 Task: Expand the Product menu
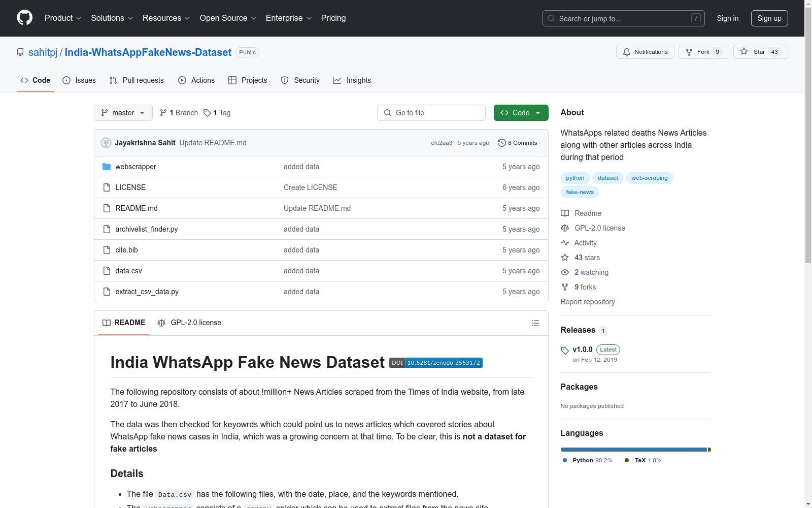click(x=63, y=18)
